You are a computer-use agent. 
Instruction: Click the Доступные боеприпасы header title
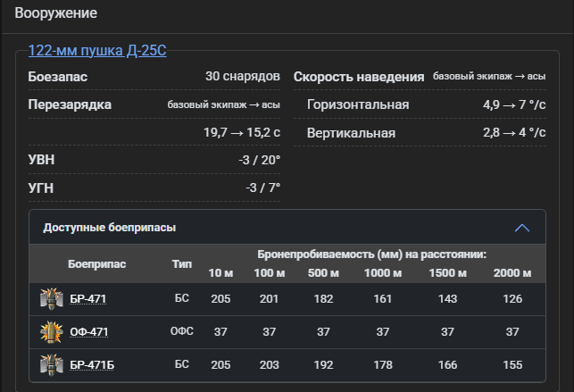click(110, 228)
